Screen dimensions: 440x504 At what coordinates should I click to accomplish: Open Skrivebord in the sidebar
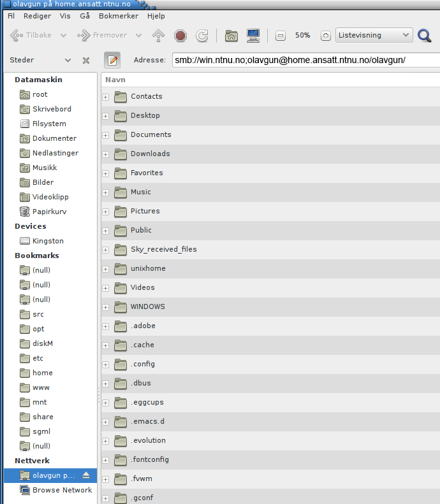click(x=50, y=109)
